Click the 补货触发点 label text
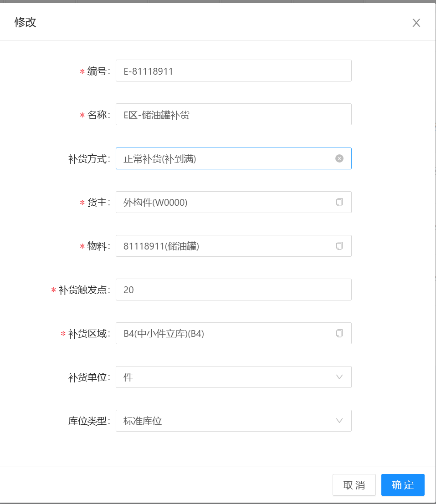This screenshot has width=436, height=504. click(x=84, y=290)
